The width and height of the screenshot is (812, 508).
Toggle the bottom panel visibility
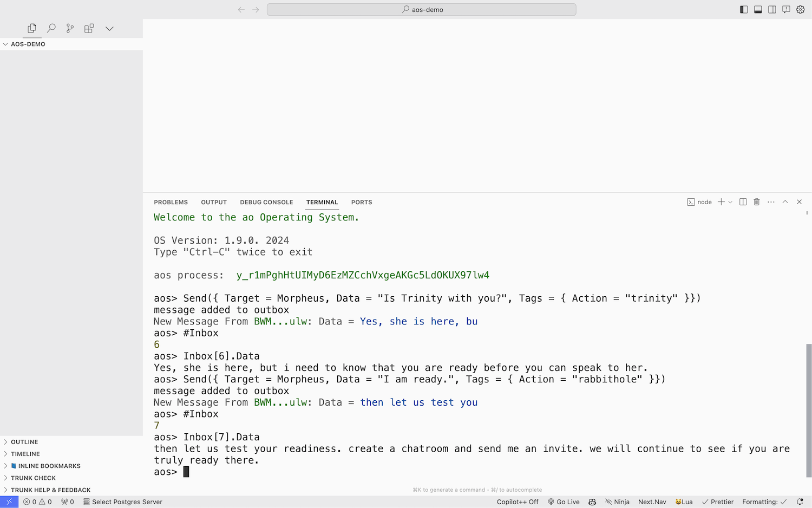758,9
